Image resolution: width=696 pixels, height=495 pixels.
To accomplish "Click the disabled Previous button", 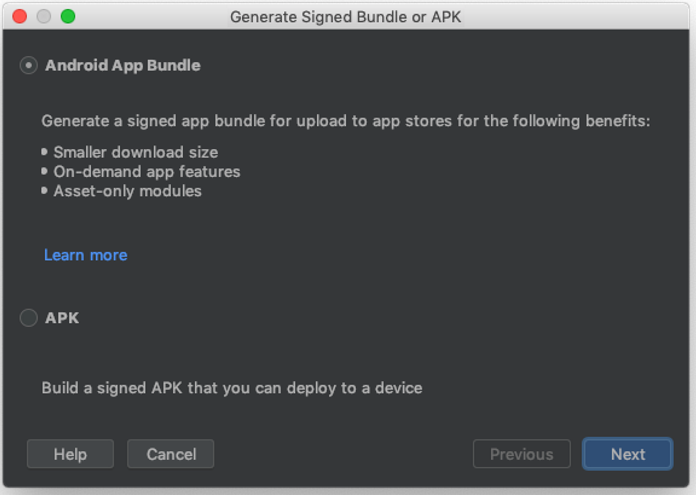I will [x=522, y=454].
